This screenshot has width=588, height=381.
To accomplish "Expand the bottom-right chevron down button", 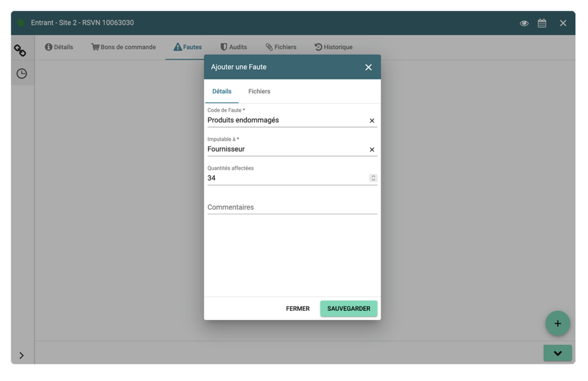I will [x=558, y=353].
